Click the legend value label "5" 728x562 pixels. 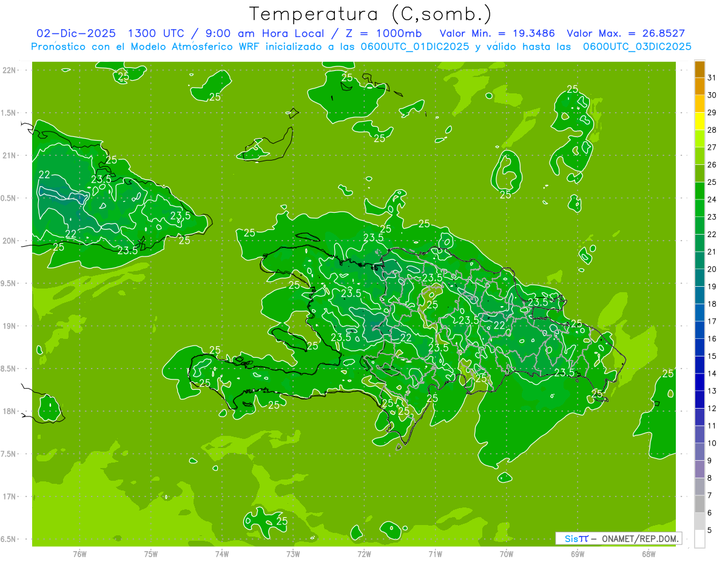click(710, 530)
